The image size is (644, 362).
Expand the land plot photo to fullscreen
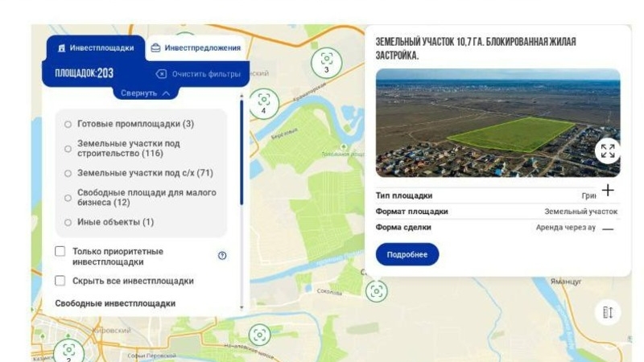click(x=608, y=151)
